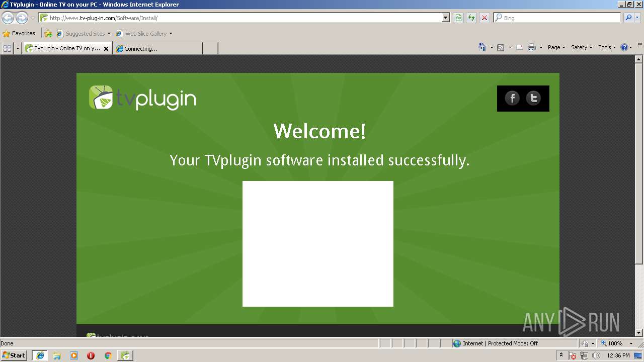The width and height of the screenshot is (644, 362).
Task: Click the volume speaker tray icon
Action: 596,355
